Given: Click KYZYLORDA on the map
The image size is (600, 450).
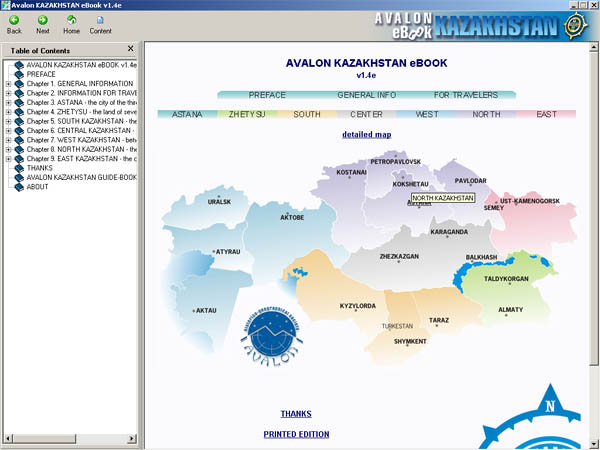Looking at the screenshot, I should tap(358, 306).
